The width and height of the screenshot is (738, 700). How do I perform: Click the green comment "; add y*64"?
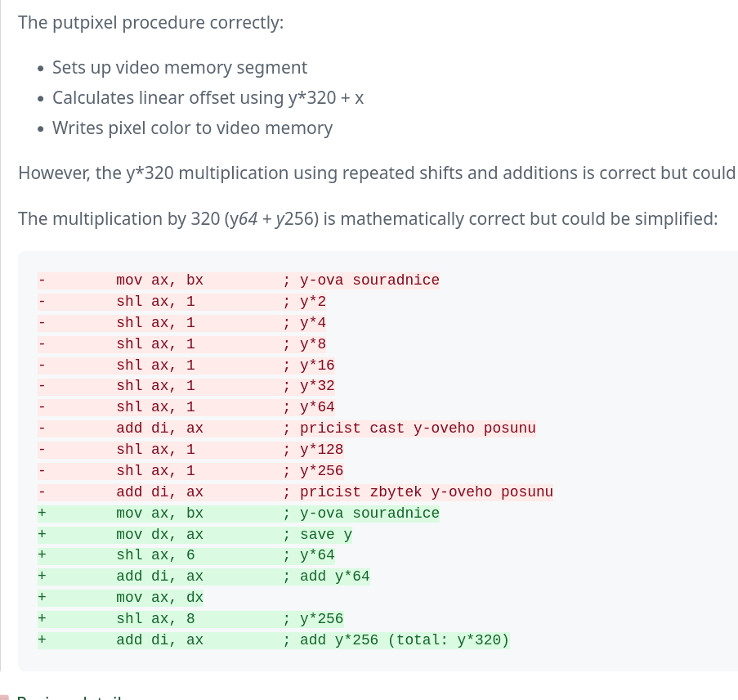(326, 577)
